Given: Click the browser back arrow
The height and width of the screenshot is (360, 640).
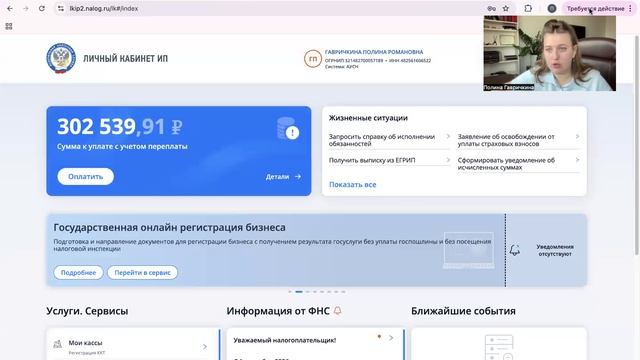Looking at the screenshot, I should [10, 8].
